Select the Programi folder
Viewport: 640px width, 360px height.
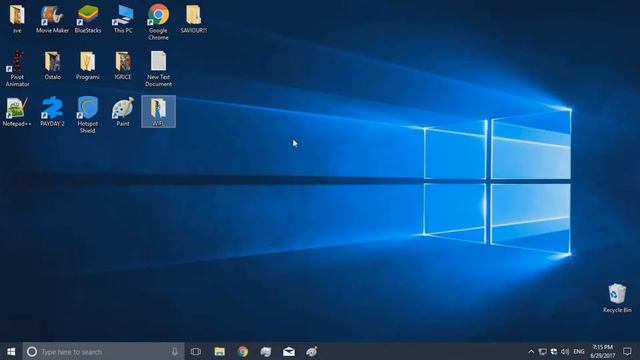88,65
